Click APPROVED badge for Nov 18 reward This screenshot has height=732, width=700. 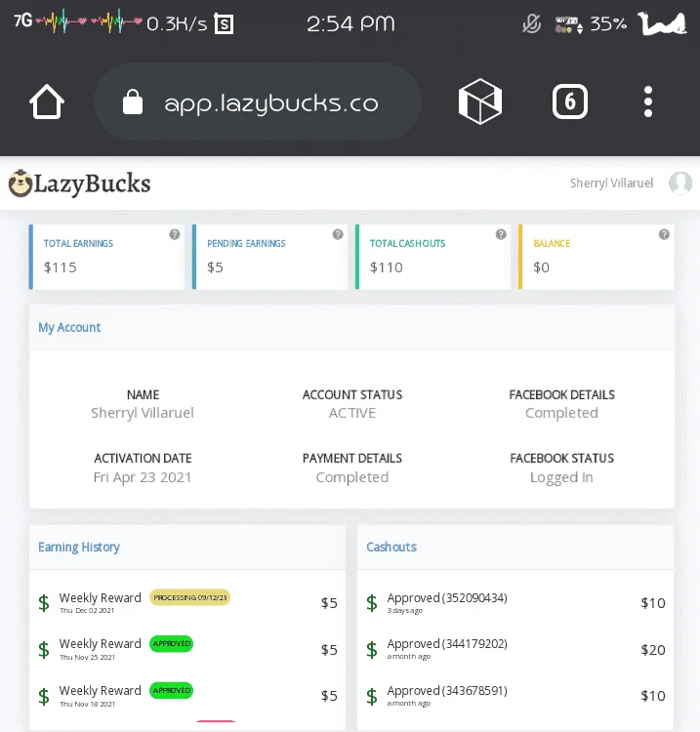point(172,690)
